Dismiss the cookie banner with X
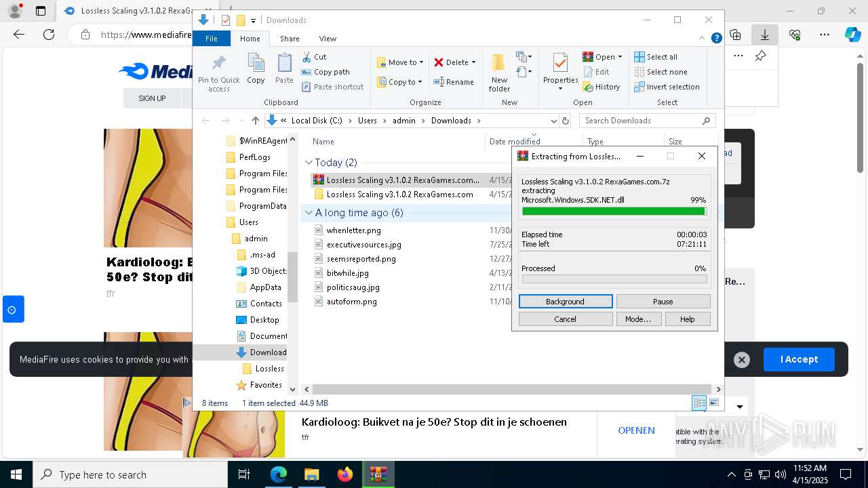Screen dimensions: 868x488 point(742,360)
